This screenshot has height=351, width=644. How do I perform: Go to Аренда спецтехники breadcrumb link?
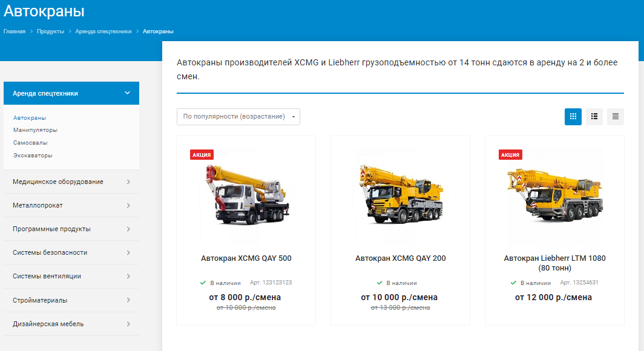point(103,31)
